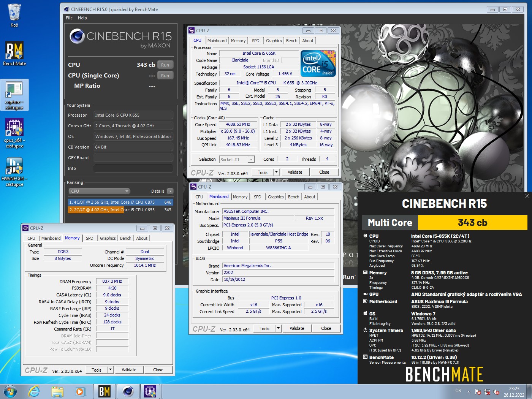Viewport: 532px width, 399px height.
Task: Run the CPU Single Core benchmark
Action: point(165,76)
